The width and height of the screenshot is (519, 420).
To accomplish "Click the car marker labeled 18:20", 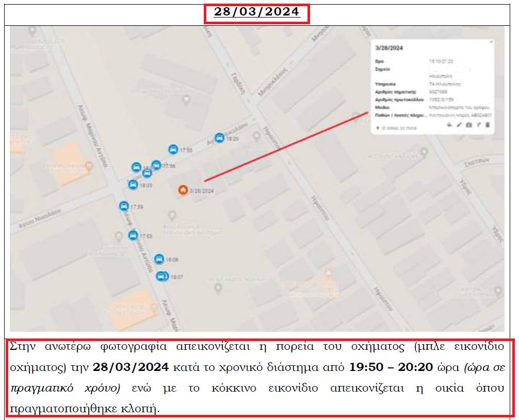I will point(219,138).
